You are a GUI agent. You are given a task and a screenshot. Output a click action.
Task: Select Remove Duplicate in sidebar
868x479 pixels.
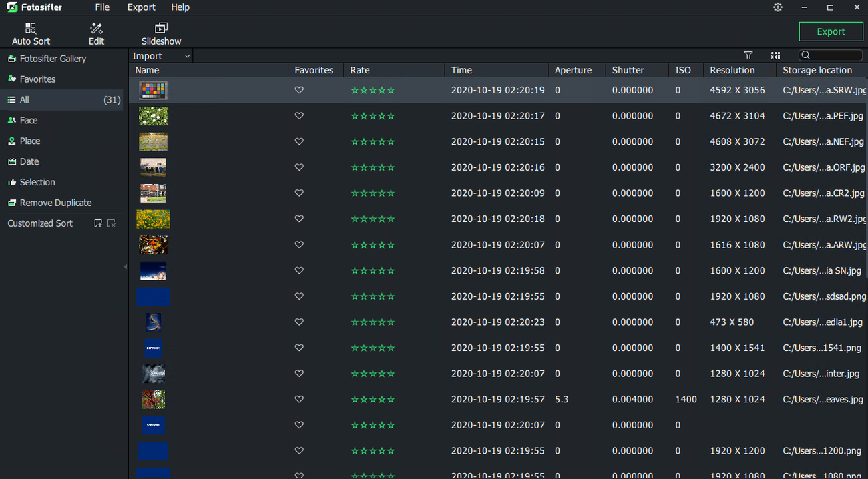click(x=55, y=203)
